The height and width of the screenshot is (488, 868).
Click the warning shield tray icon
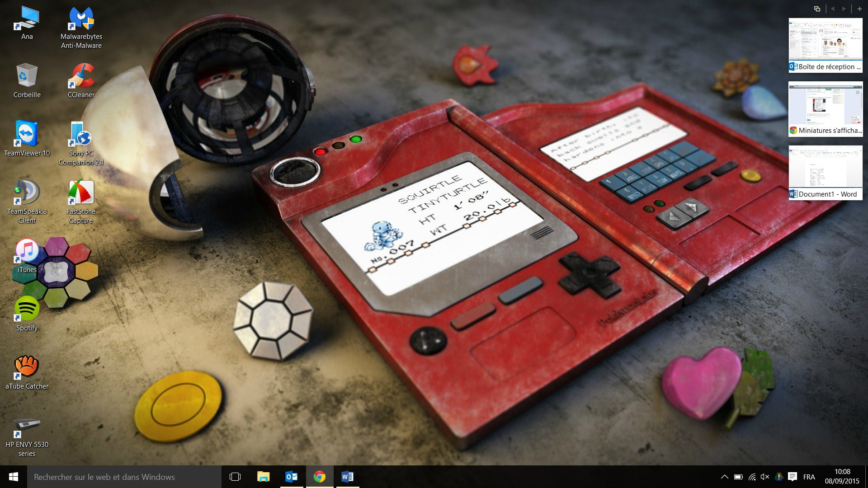click(x=778, y=477)
